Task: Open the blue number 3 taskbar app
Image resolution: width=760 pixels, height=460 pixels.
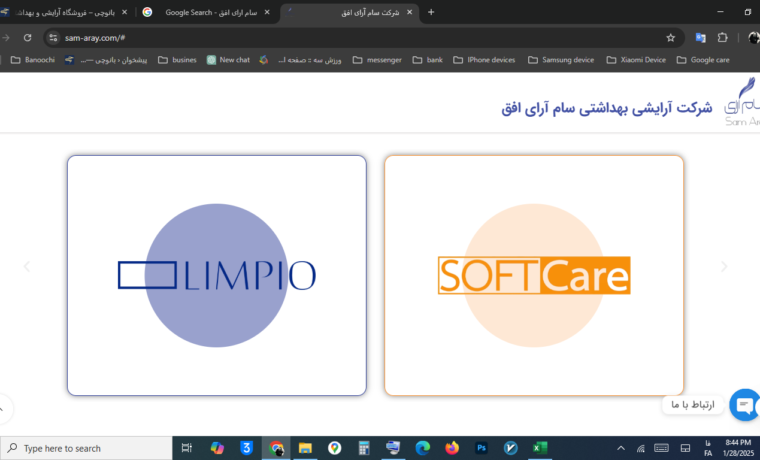Action: (x=246, y=448)
